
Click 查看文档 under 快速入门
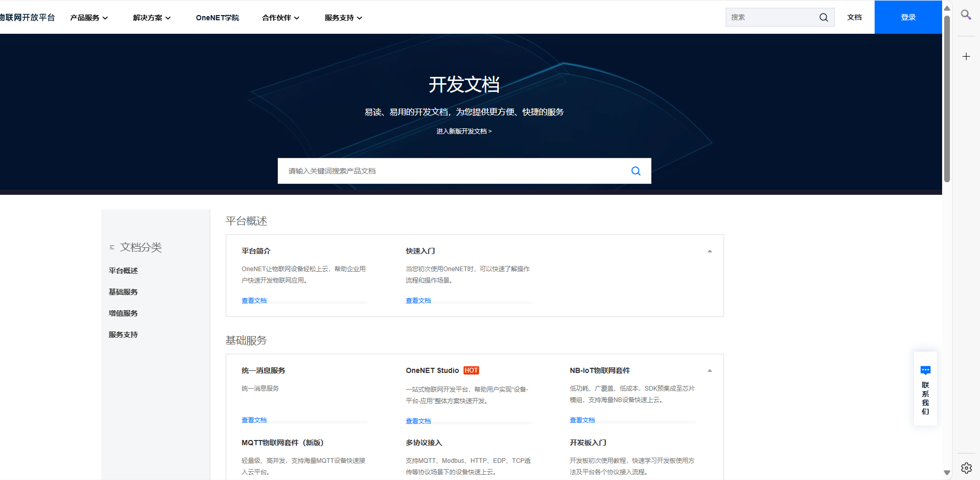(x=418, y=300)
